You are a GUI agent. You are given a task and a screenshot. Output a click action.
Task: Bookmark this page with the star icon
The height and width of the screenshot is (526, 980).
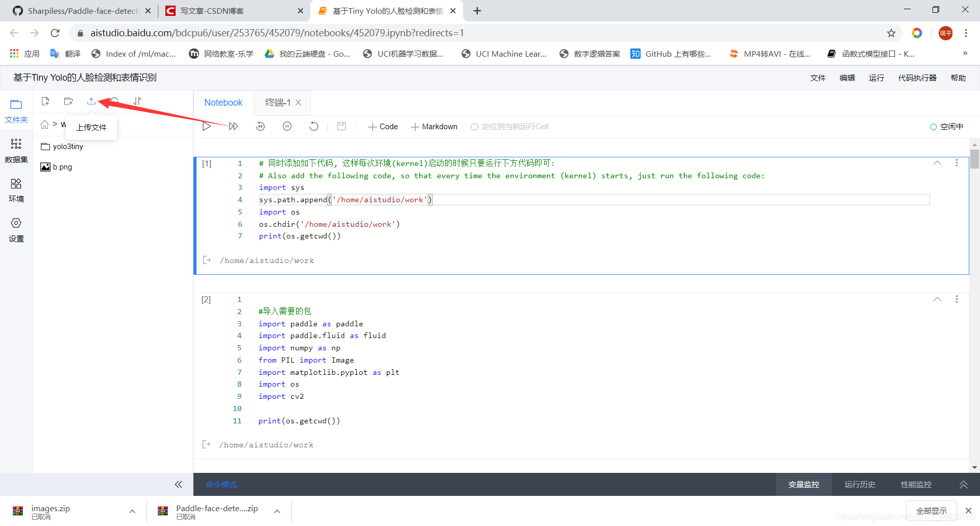[891, 33]
